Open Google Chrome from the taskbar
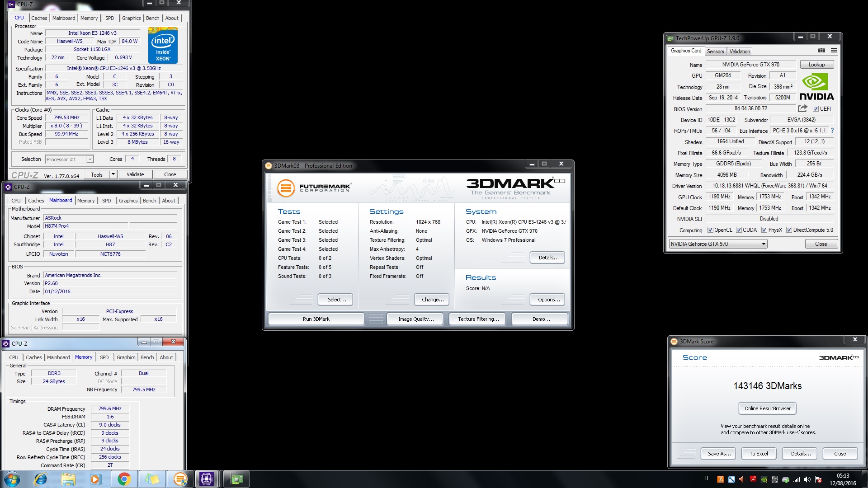868x488 pixels. pos(124,479)
